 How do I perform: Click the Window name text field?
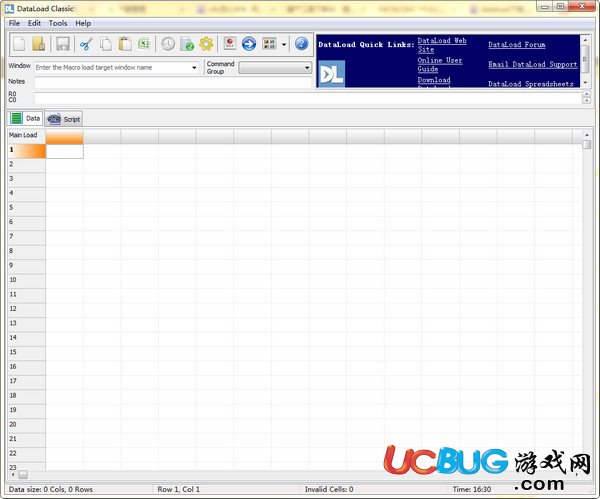[113, 67]
